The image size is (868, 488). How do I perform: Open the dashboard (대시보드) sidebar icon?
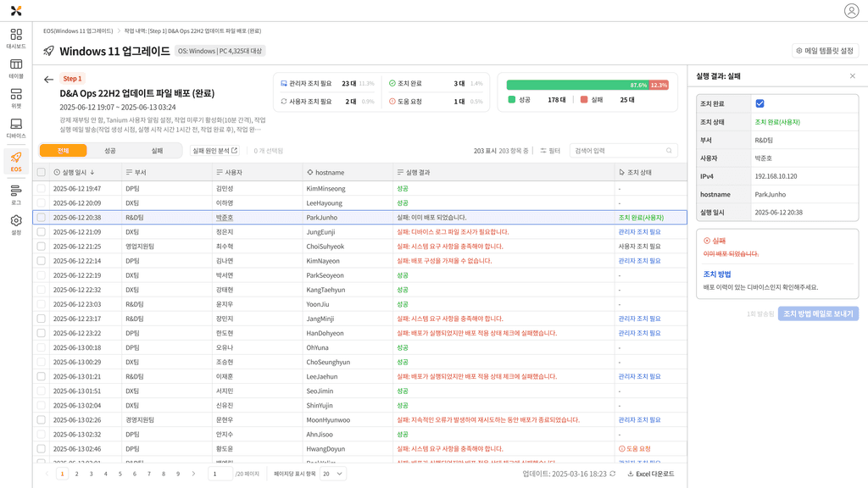[16, 39]
